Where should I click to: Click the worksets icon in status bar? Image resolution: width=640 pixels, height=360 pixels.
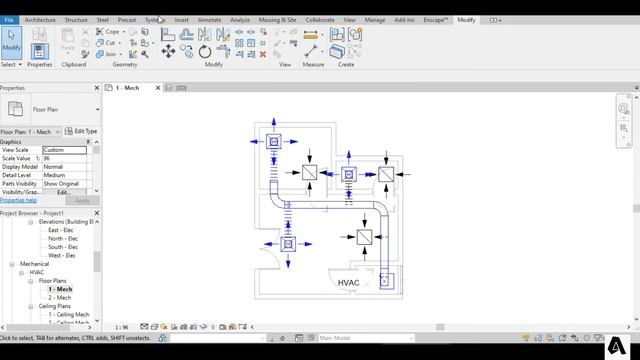(x=162, y=338)
